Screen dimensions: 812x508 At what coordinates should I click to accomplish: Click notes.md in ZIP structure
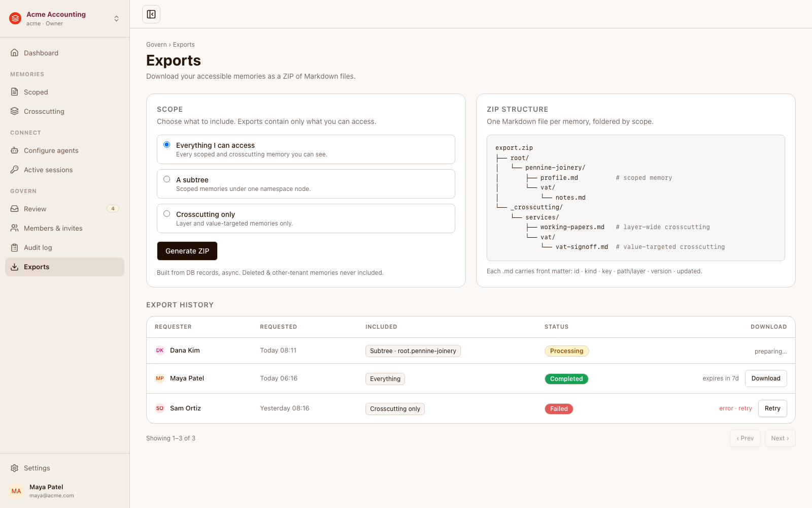click(x=570, y=198)
